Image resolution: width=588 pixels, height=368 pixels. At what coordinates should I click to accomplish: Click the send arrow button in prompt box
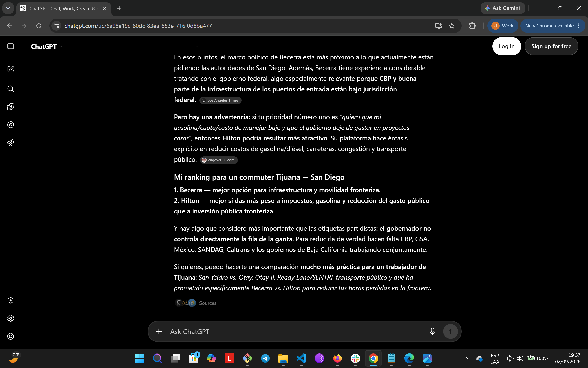450,331
